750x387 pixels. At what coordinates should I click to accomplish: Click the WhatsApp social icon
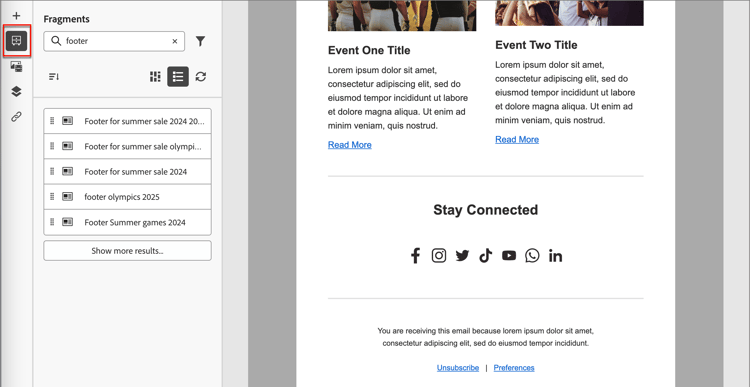(532, 256)
